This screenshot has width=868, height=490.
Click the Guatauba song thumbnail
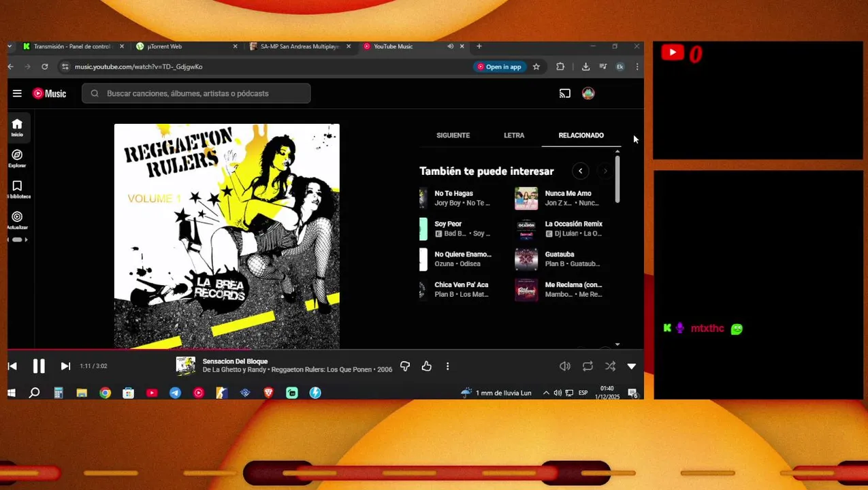click(x=526, y=259)
